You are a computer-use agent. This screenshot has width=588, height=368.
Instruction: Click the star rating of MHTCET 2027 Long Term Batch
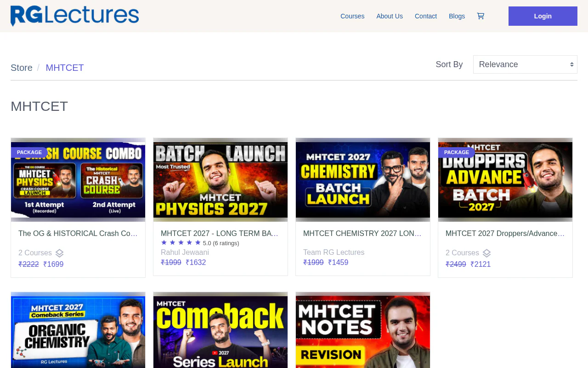(x=181, y=242)
